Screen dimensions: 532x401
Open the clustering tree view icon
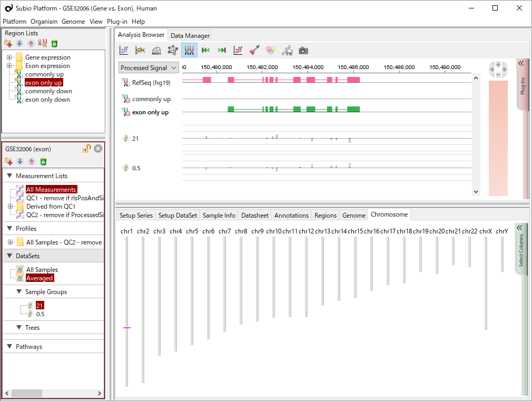pyautogui.click(x=156, y=51)
